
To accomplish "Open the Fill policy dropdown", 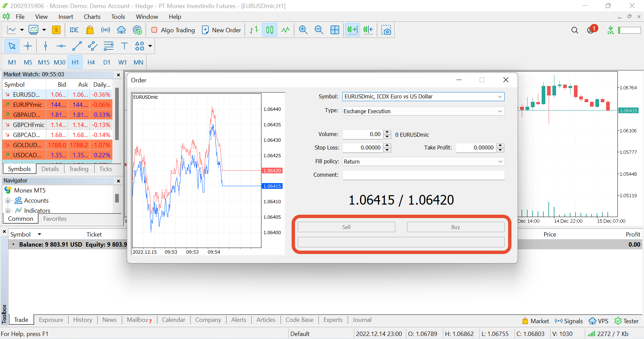I will pos(423,162).
